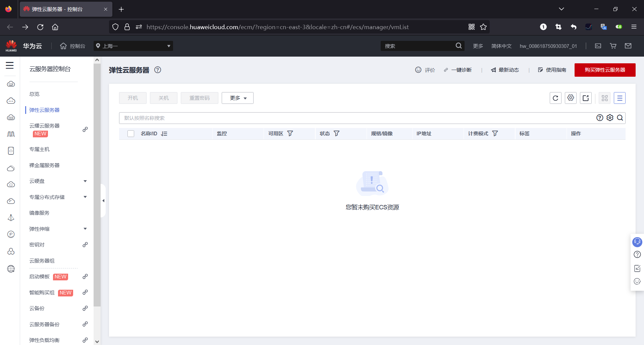Click the search magnifier in the filter bar
Viewport: 644px width, 345px height.
(620, 118)
